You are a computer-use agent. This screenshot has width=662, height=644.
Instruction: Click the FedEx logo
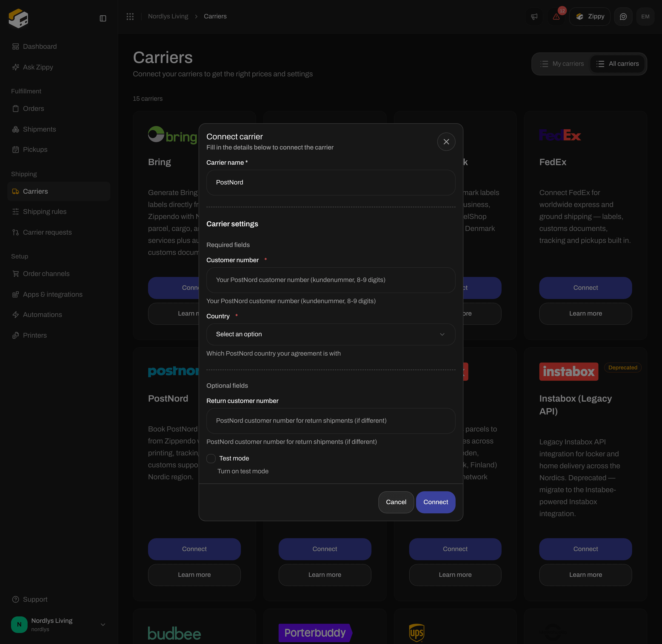tap(560, 135)
